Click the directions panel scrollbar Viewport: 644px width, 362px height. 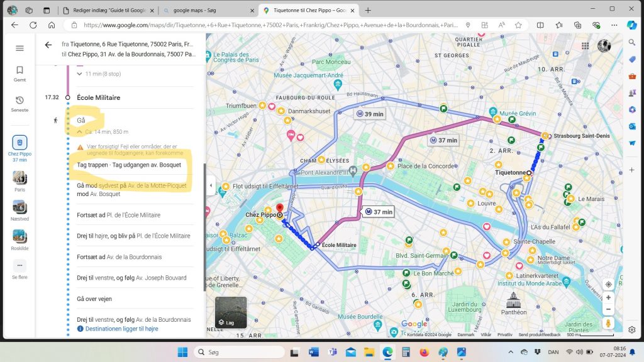[204, 226]
